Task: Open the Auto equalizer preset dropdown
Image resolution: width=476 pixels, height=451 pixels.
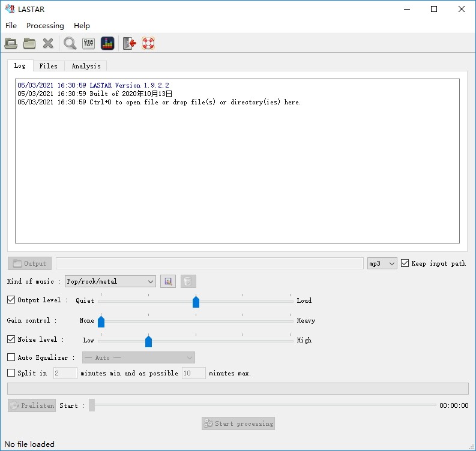Action: coord(139,357)
